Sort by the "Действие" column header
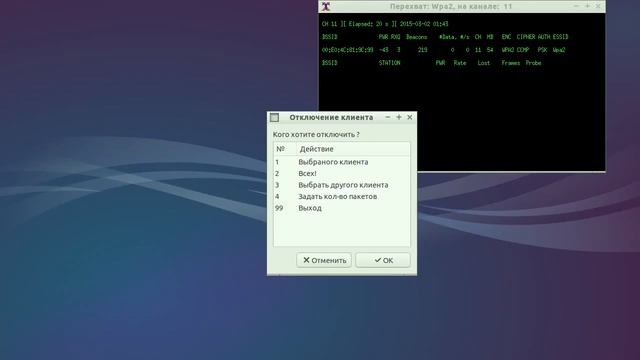This screenshot has width=640, height=360. pyautogui.click(x=353, y=149)
